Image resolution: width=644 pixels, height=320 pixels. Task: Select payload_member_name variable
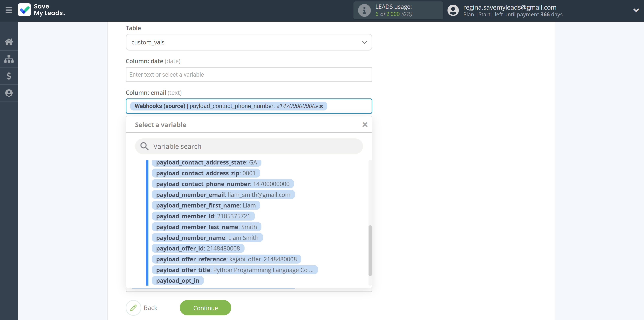207,238
